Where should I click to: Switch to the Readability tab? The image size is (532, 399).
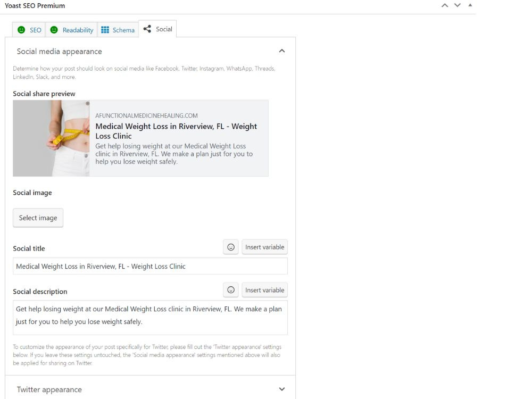click(x=72, y=30)
